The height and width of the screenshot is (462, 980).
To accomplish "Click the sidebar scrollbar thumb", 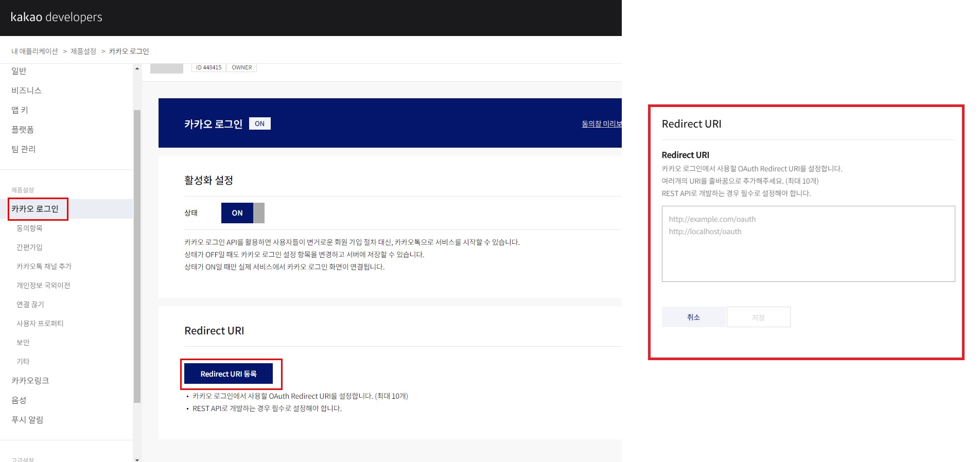I will (137, 256).
